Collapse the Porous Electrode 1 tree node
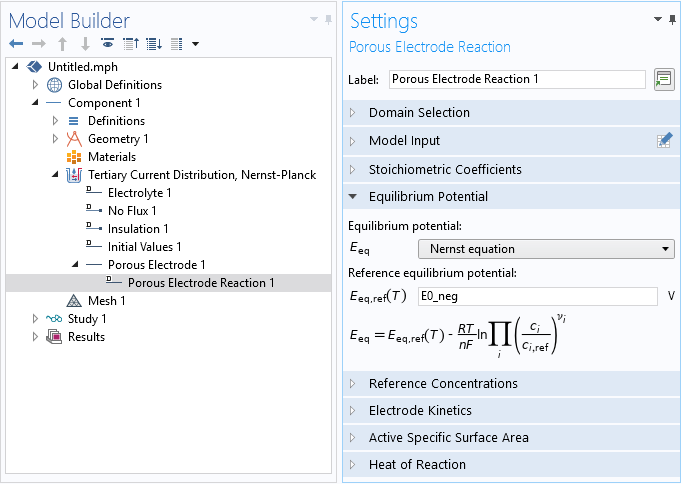Image resolution: width=681 pixels, height=484 pixels. pos(76,265)
